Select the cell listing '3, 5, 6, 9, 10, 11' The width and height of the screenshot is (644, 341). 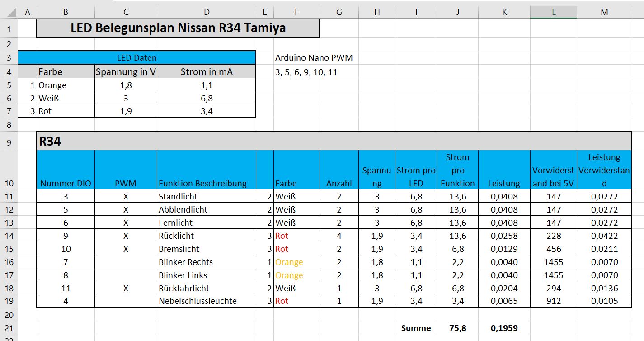306,71
